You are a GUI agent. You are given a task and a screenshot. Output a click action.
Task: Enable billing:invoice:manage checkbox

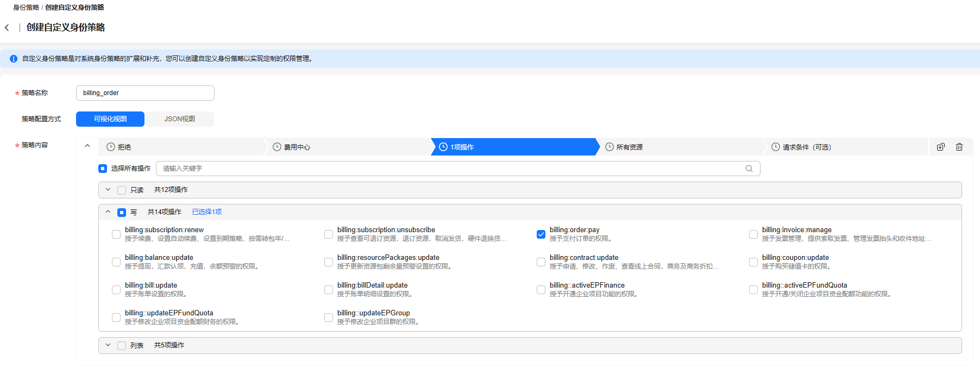coord(753,234)
